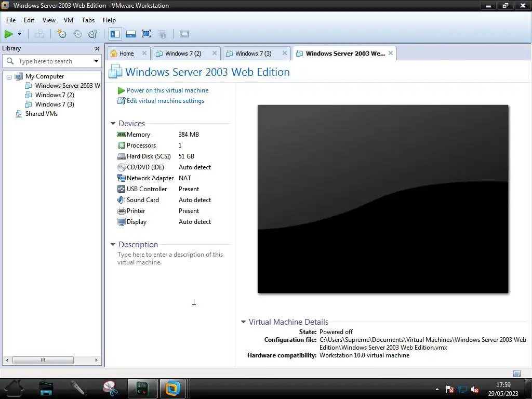This screenshot has width=532, height=399.
Task: Click the virtual machine screen thumbnail
Action: (x=383, y=199)
